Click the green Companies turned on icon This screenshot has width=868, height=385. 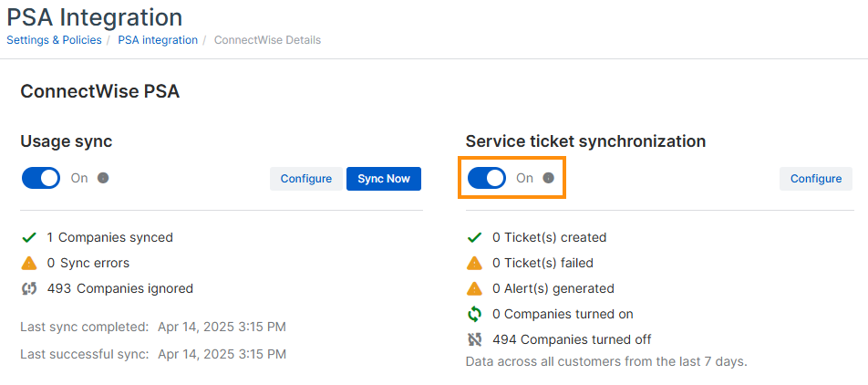tap(474, 314)
